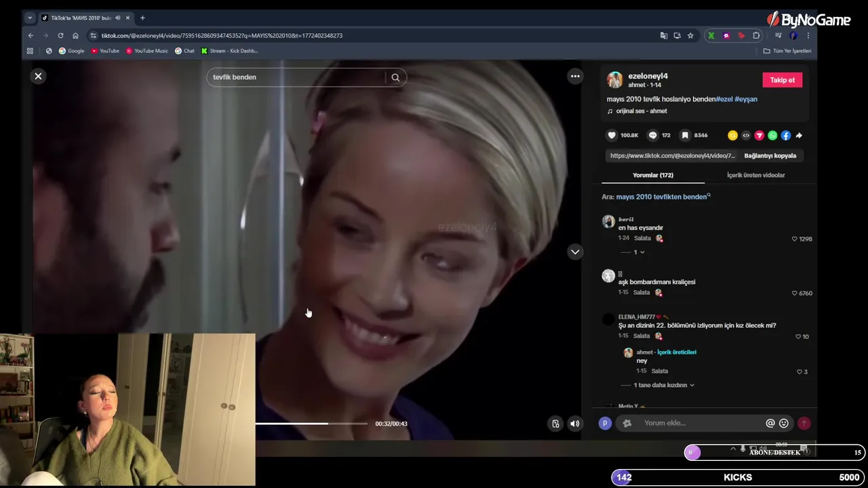Screen dimensions: 868x488
Task: Send to friends with the red paper-plane icon
Action: (x=759, y=136)
